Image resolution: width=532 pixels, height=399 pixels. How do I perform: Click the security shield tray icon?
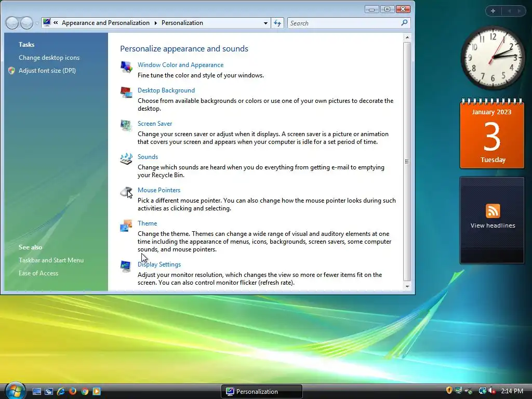coord(449,391)
